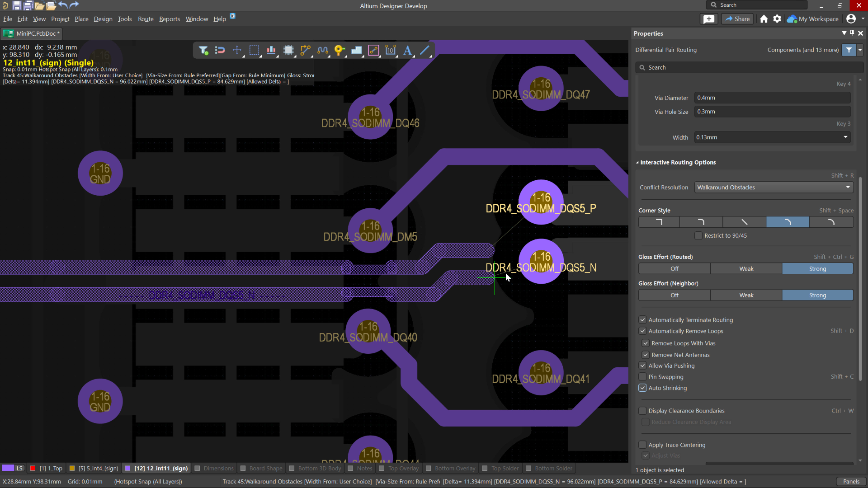The image size is (868, 488).
Task: Open any existing document folder icon
Action: tap(39, 5)
